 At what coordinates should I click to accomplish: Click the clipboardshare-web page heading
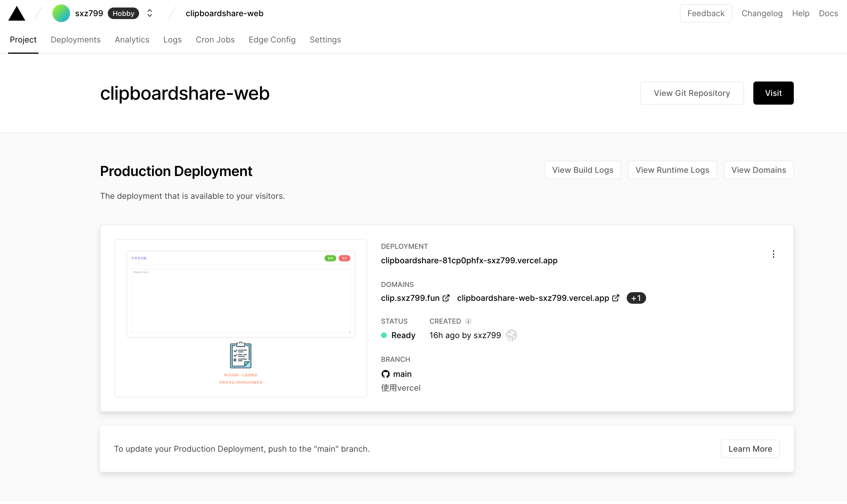[x=185, y=93]
